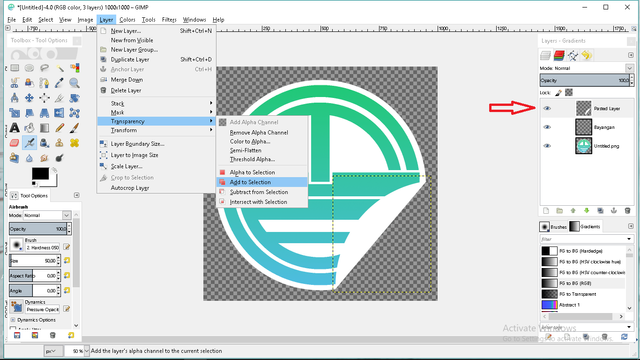The image size is (640, 360).
Task: Select the Select by Color tool
Action: pyautogui.click(x=74, y=68)
